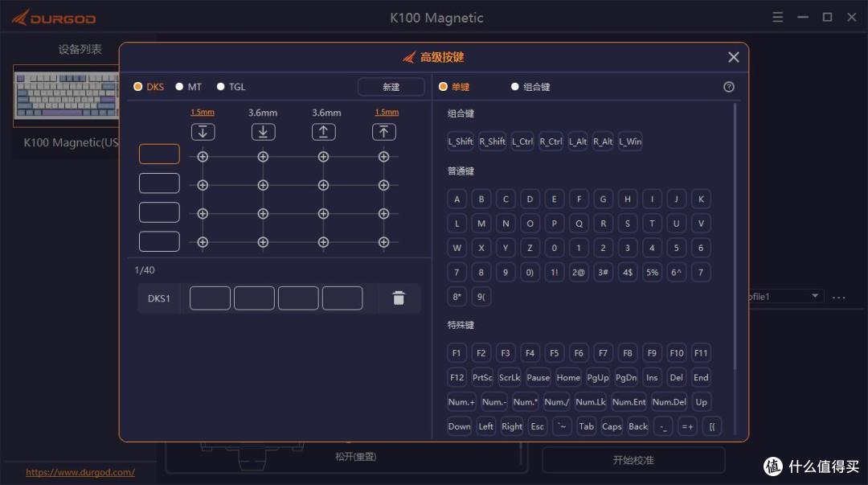Pick the letter K key

point(701,199)
